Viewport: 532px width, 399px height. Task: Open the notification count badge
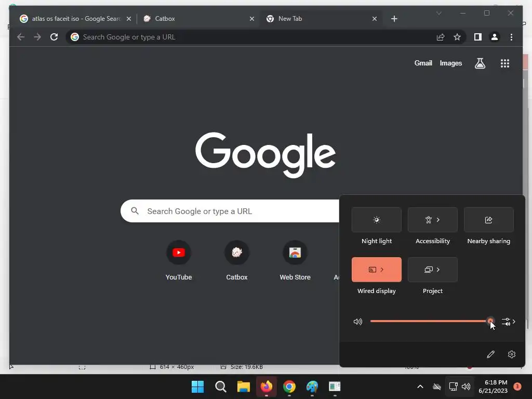click(x=517, y=387)
